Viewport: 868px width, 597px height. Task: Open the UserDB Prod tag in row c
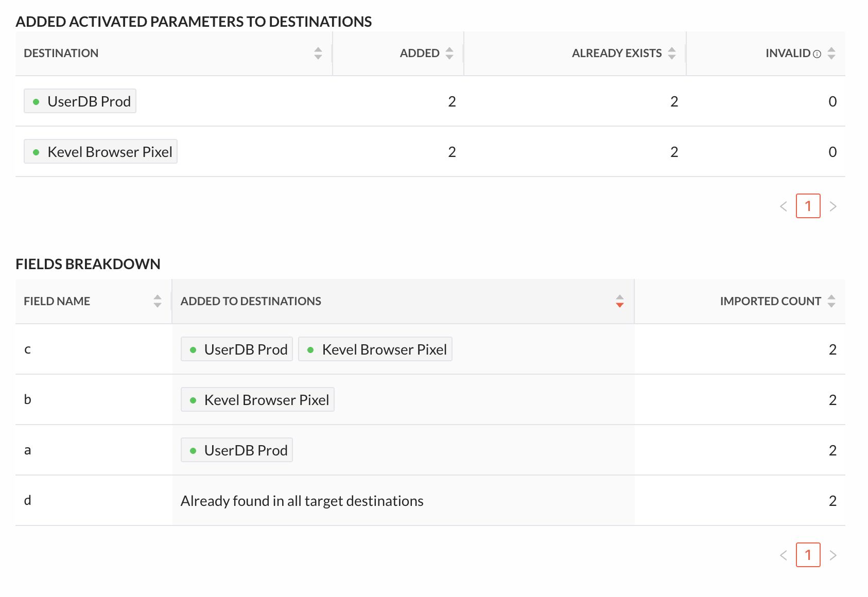[x=237, y=349]
